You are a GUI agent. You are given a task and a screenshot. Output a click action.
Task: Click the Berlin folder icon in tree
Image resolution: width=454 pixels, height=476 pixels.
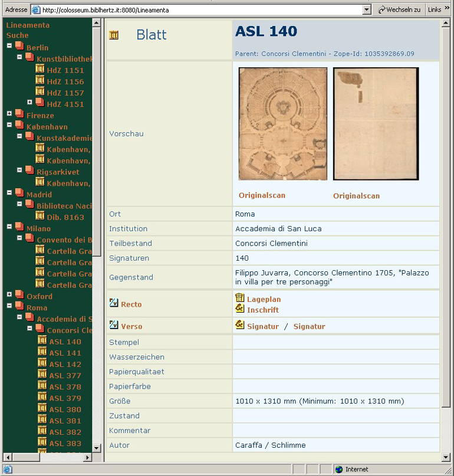tap(19, 47)
